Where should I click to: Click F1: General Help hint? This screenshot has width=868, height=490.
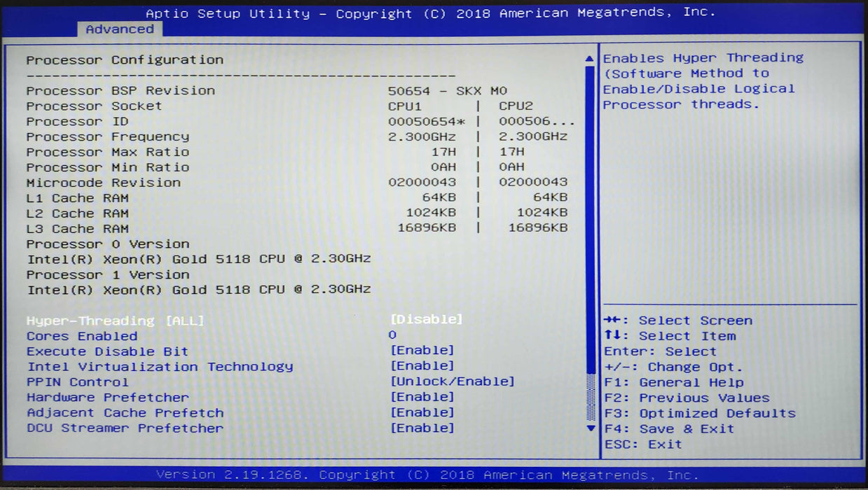673,382
